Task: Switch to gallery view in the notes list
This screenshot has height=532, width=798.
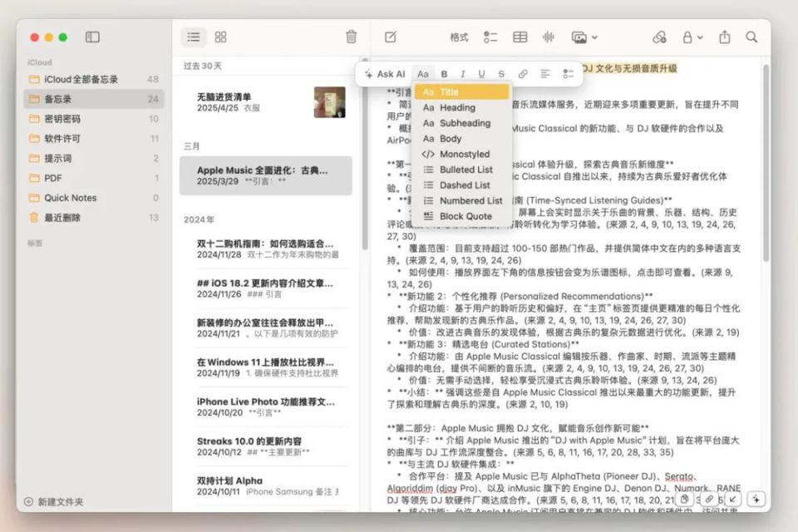Action: coord(220,37)
